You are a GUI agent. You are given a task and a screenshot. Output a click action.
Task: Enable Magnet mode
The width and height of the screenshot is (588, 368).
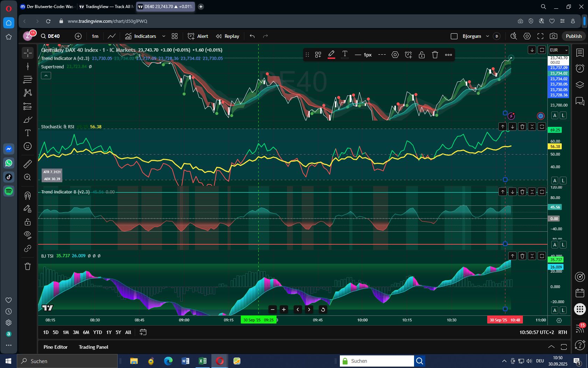[x=27, y=195]
